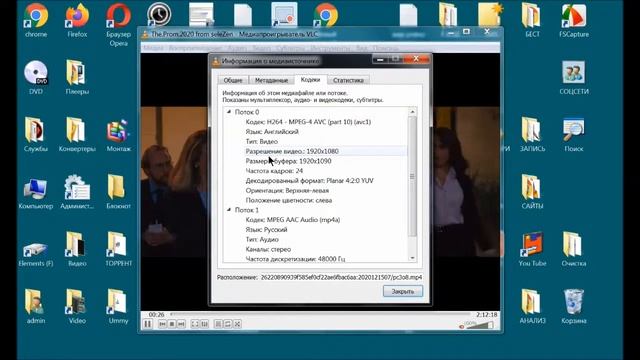Skip to next media in VLC
640x360 pixels.
[x=181, y=324]
